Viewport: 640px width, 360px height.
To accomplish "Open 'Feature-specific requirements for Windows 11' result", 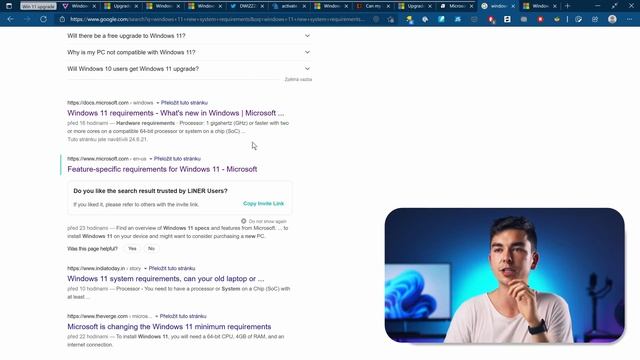I will (x=162, y=169).
